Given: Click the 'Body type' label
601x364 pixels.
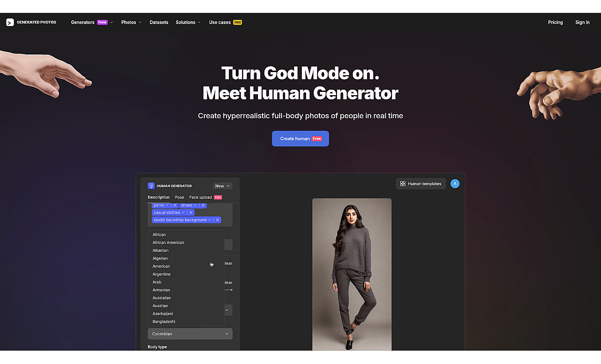Looking at the screenshot, I should click(157, 347).
